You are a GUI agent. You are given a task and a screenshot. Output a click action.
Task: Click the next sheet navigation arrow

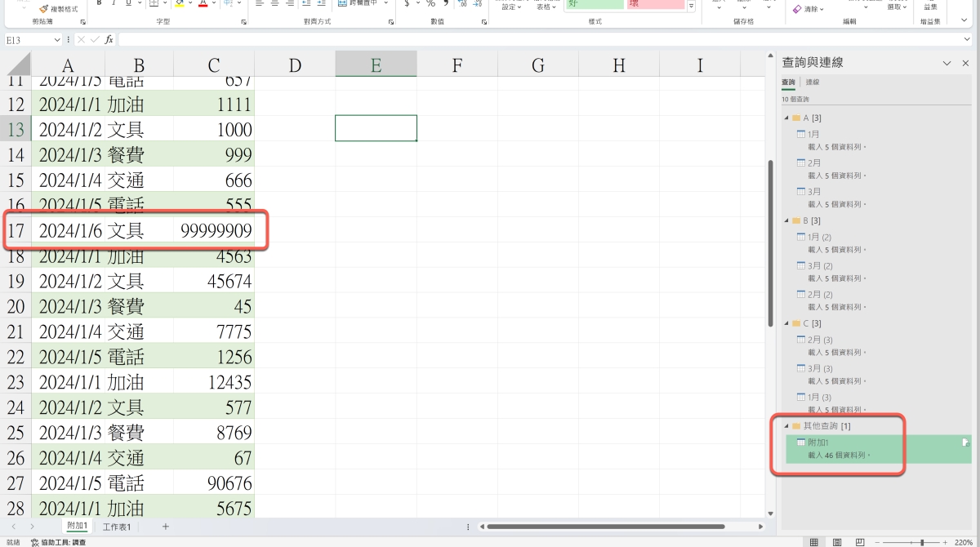[32, 527]
